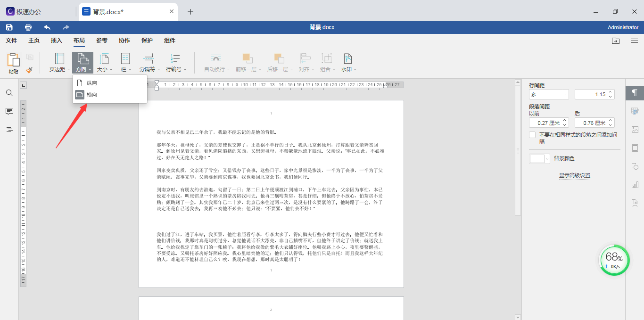Open the 文件 menu
This screenshot has height=320, width=644.
tap(11, 41)
